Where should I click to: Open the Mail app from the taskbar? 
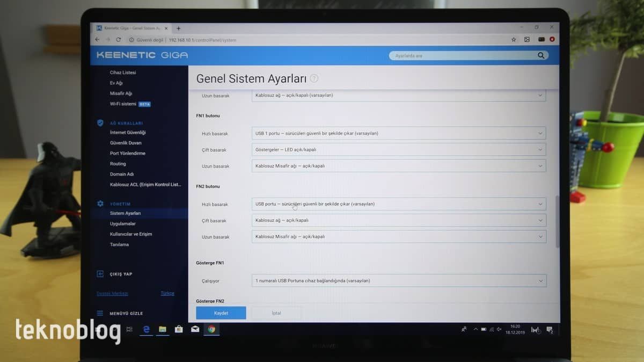pos(195,329)
